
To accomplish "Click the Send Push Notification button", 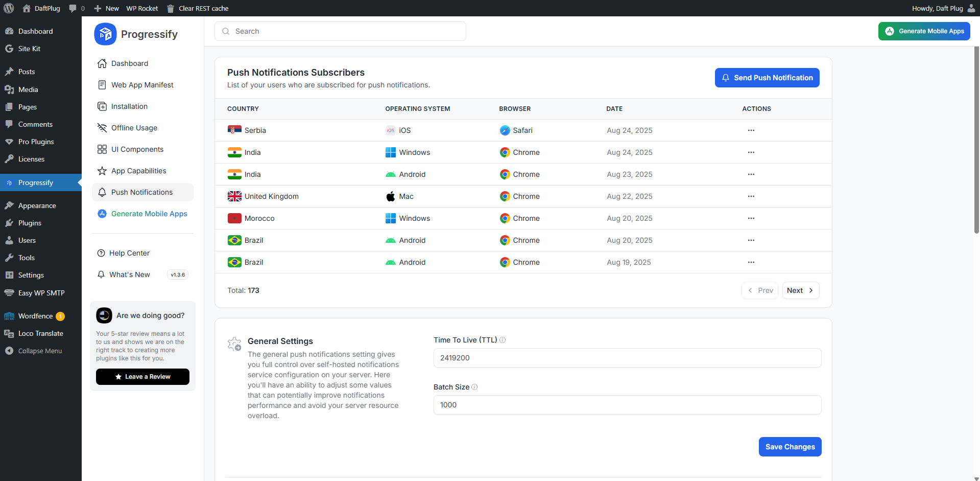I will point(767,78).
